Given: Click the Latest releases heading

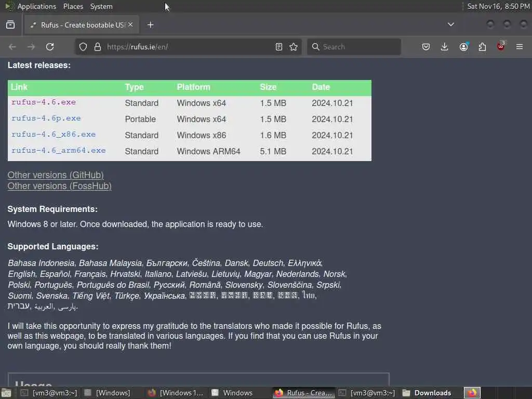Looking at the screenshot, I should 39,65.
